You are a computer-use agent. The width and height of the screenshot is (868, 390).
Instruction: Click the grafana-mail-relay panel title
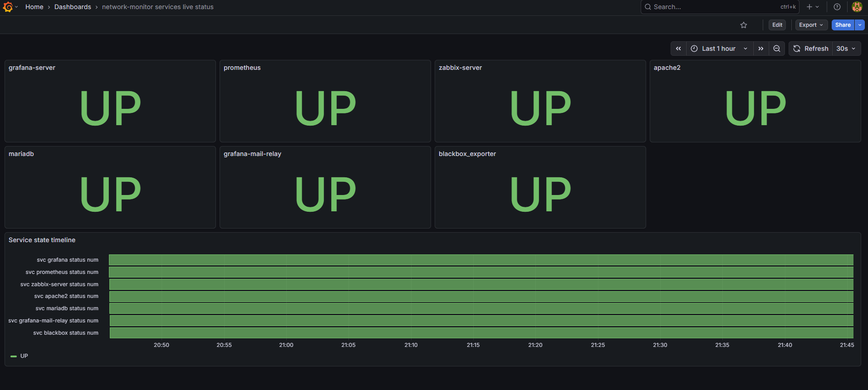[x=252, y=154]
